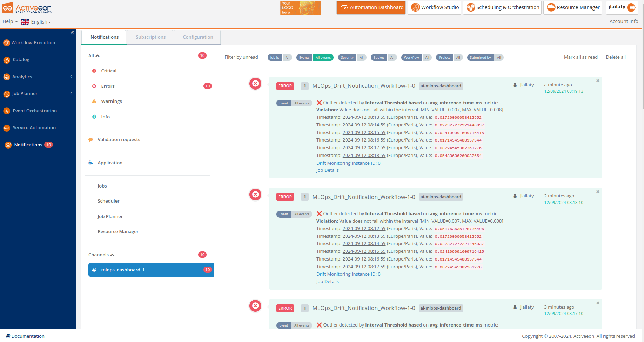Viewport: 644px width, 342px height.
Task: Open Resource Manager portal
Action: [573, 7]
